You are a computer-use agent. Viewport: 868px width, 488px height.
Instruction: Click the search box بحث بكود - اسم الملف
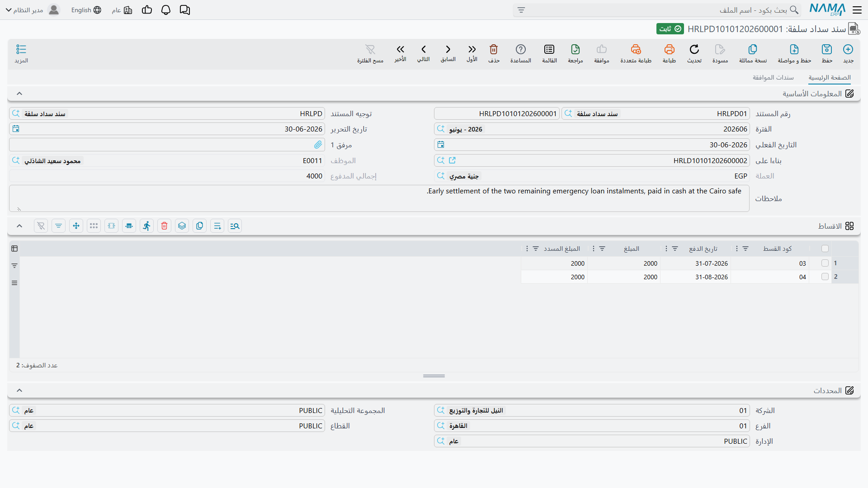tap(656, 10)
